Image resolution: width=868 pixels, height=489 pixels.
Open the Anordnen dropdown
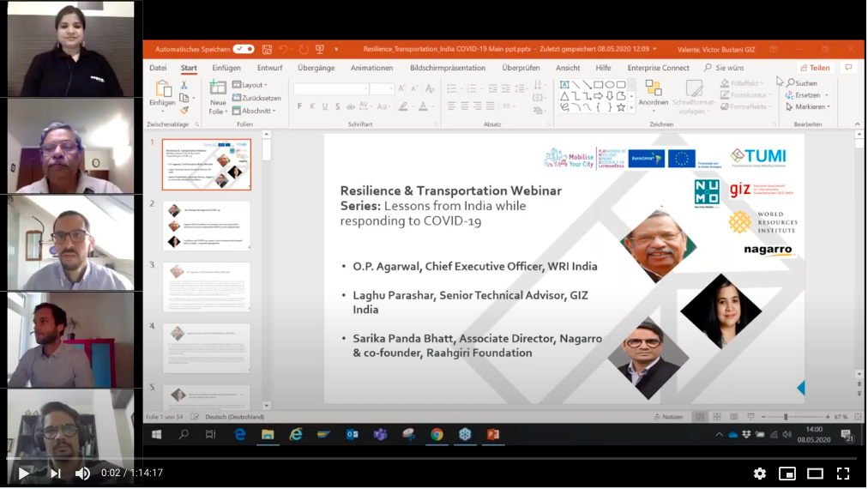[654, 94]
